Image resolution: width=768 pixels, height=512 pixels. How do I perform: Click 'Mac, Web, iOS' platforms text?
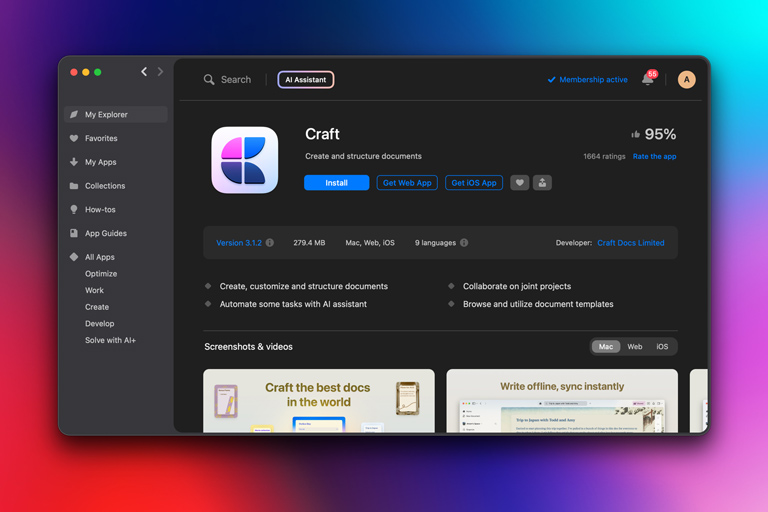(x=370, y=243)
